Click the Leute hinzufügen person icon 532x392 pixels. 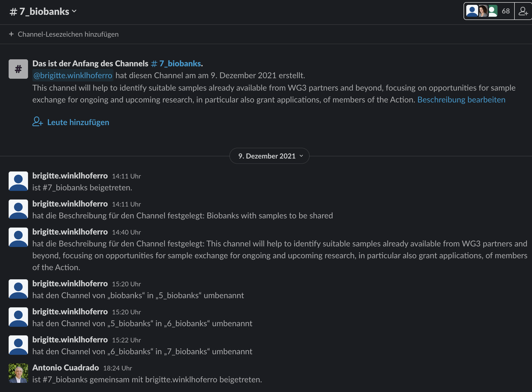pos(37,122)
